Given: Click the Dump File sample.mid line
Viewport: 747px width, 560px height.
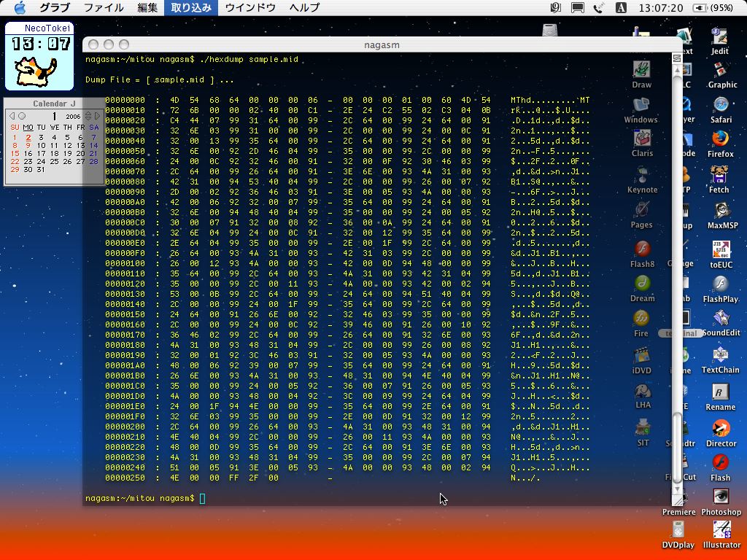Looking at the screenshot, I should click(x=160, y=79).
